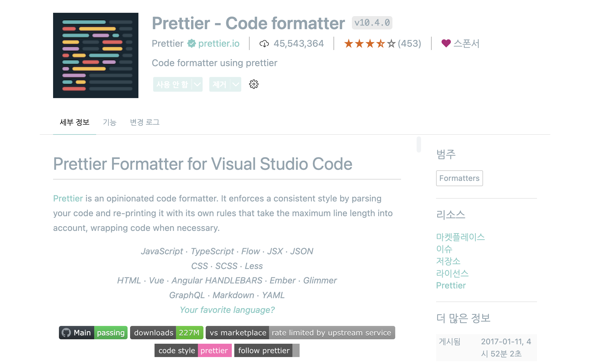Click the download count cloud icon
Screen dimensions: 592x364
(264, 44)
